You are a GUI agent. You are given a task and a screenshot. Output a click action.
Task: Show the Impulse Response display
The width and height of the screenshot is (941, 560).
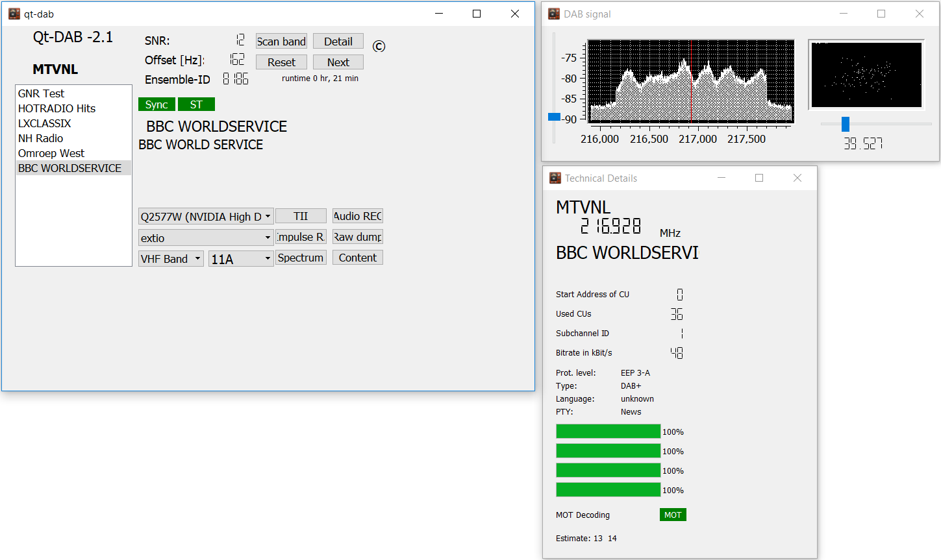(301, 237)
